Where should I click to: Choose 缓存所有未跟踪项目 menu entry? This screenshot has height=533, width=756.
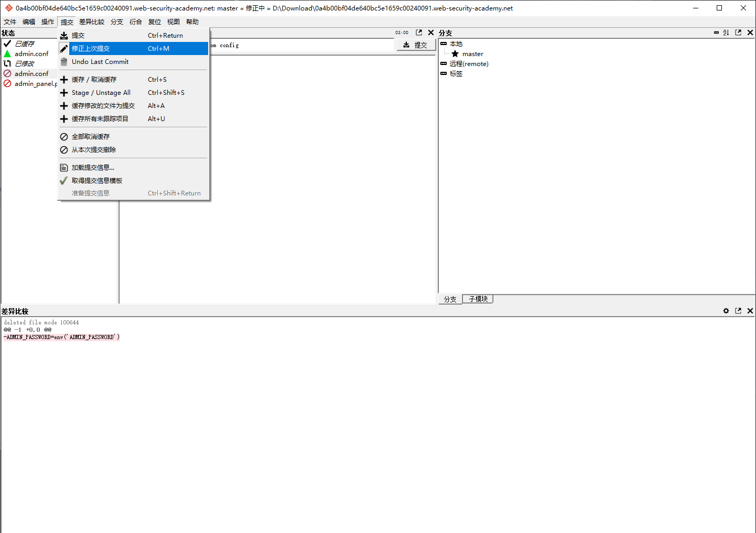coord(133,118)
